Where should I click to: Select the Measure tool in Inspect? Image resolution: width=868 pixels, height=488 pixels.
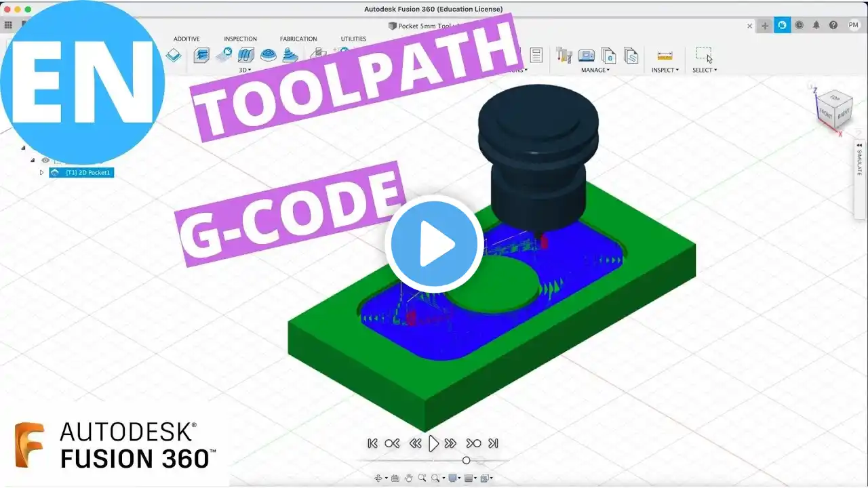tap(665, 55)
